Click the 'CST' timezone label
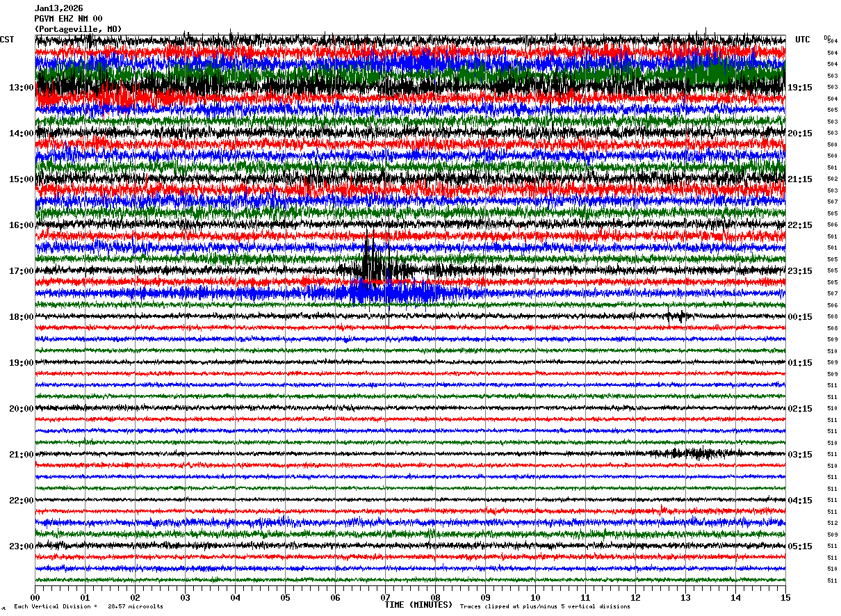Viewport: 841px width, 616px height. pos(7,40)
